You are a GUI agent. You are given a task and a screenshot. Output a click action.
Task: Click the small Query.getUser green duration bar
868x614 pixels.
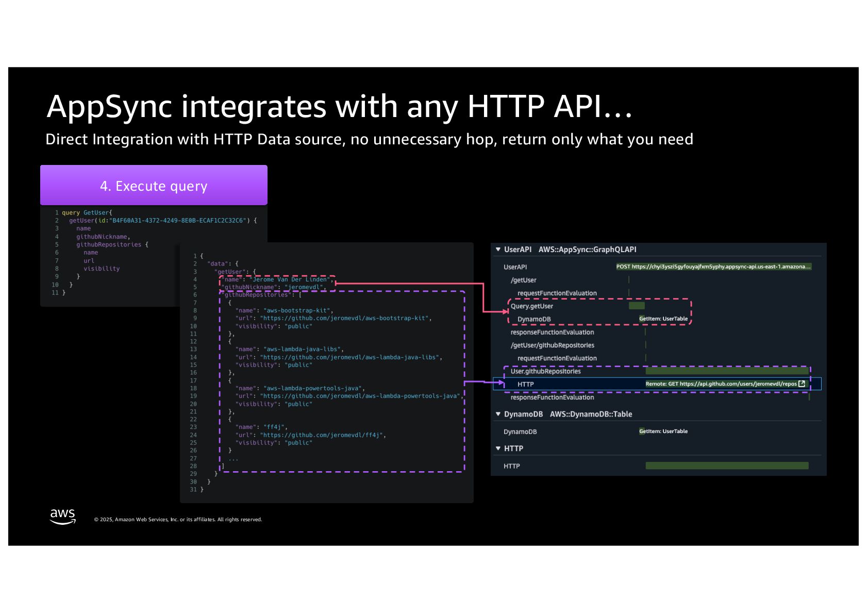(637, 306)
